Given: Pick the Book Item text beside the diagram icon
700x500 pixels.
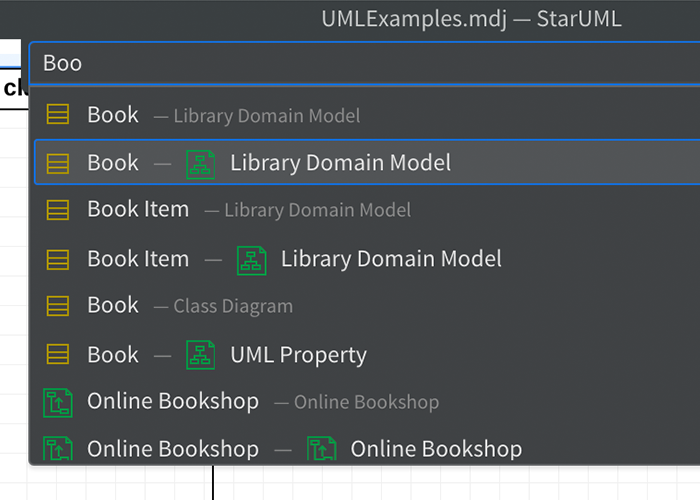Looking at the screenshot, I should click(x=137, y=259).
